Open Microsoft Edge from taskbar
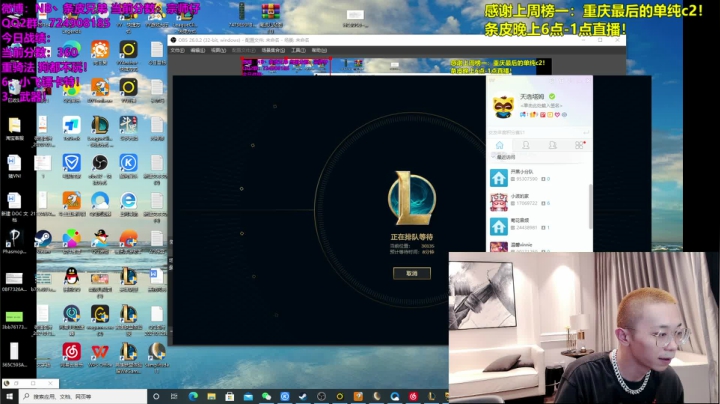Image resolution: width=720 pixels, height=404 pixels. [193, 396]
